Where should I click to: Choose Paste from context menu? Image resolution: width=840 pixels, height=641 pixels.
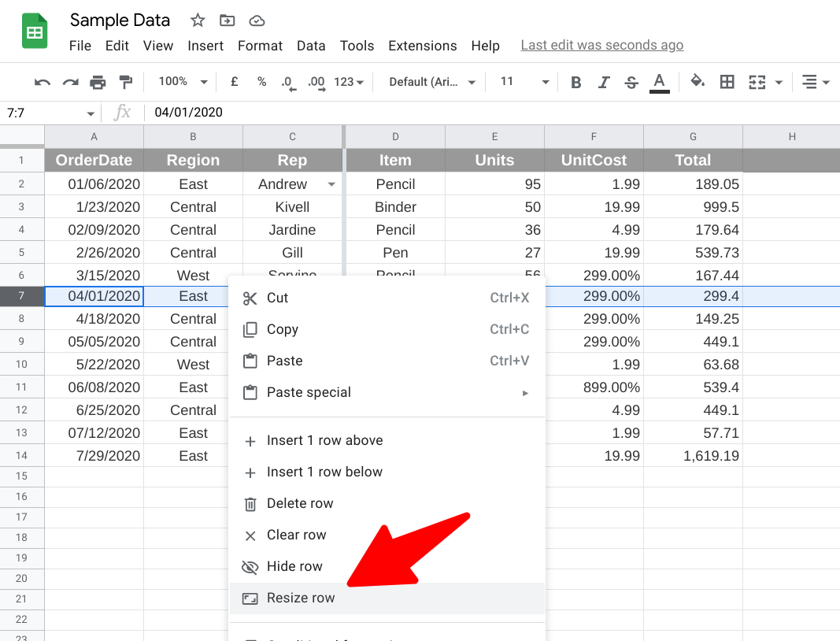387,361
